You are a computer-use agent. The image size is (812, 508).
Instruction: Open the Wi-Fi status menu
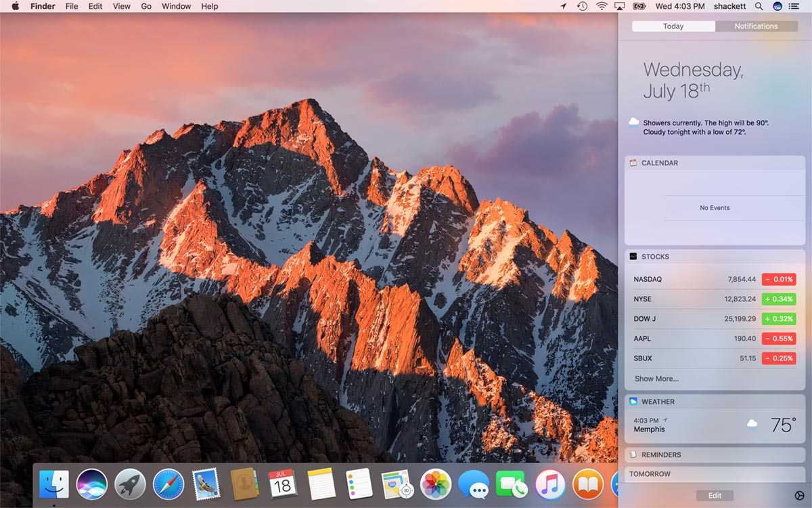(601, 6)
